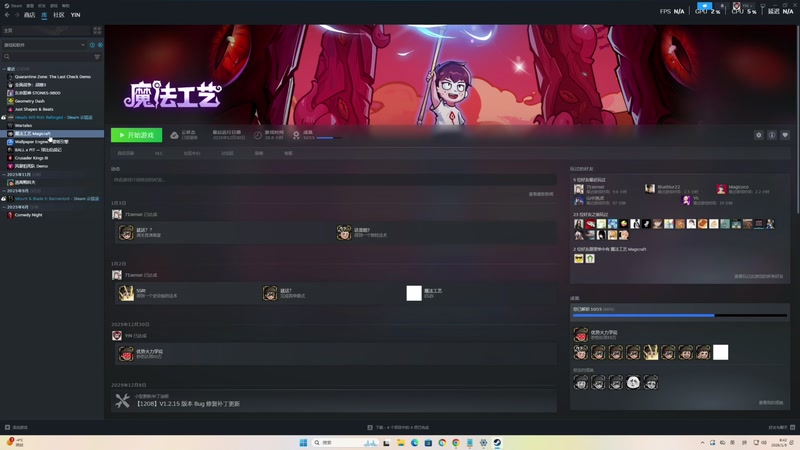Go forward with the right arrow
Viewport: 800px width, 450px height.
pos(17,15)
